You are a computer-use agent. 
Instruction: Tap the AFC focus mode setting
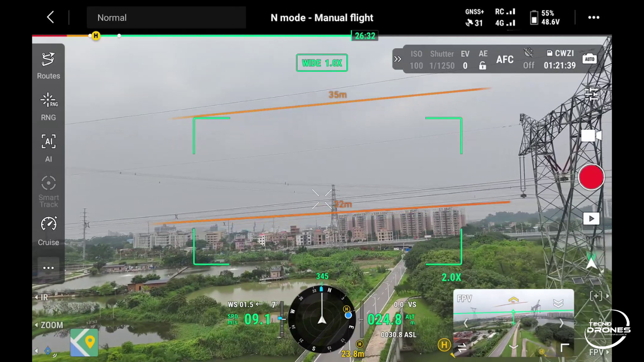pyautogui.click(x=505, y=59)
